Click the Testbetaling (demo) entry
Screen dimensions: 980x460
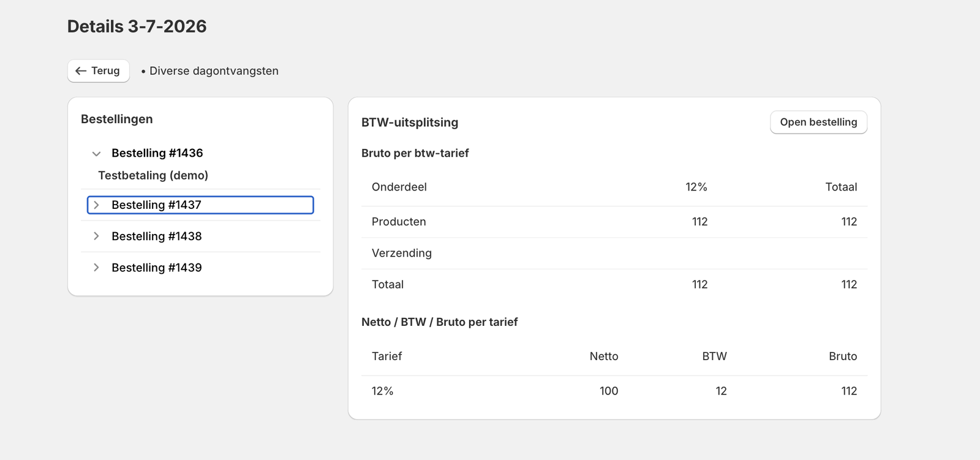point(153,176)
